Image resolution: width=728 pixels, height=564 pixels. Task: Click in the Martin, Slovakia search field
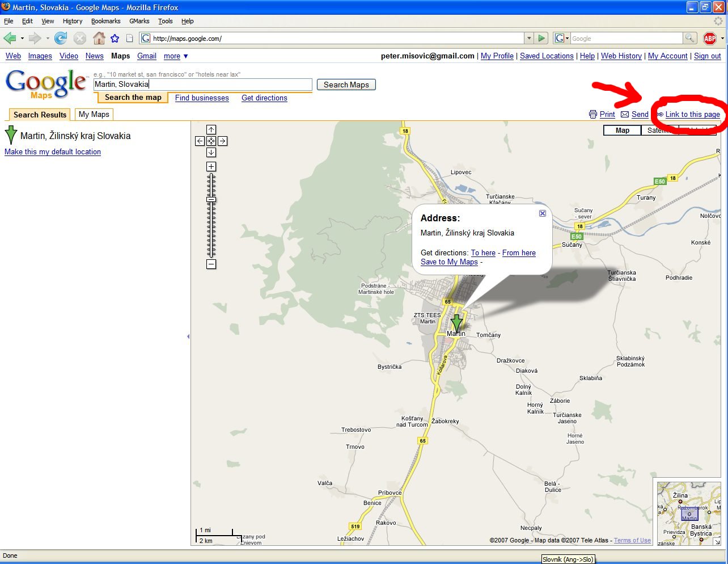pyautogui.click(x=202, y=84)
